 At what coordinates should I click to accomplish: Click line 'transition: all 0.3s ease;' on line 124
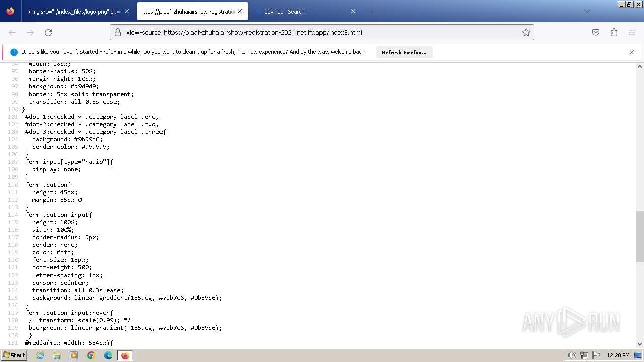pyautogui.click(x=78, y=290)
